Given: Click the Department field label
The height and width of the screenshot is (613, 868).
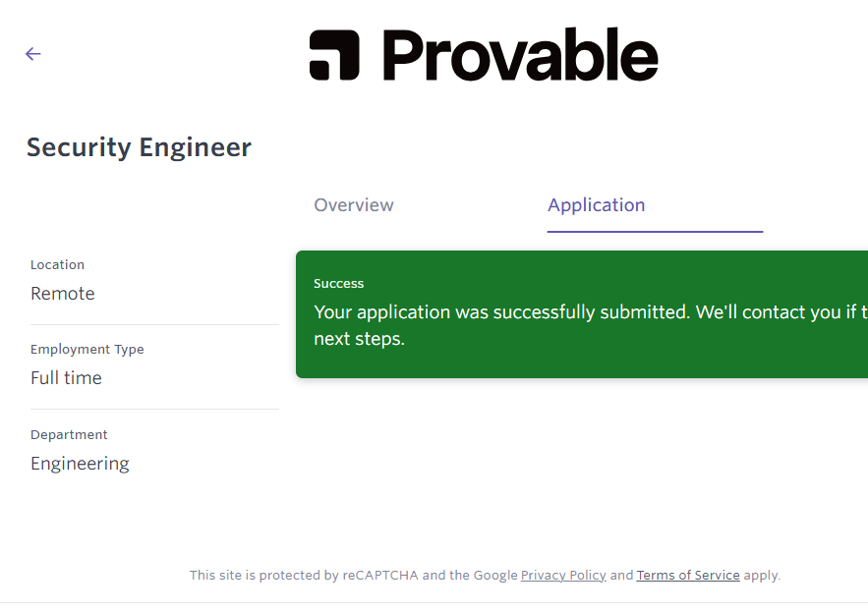Looking at the screenshot, I should click(69, 435).
